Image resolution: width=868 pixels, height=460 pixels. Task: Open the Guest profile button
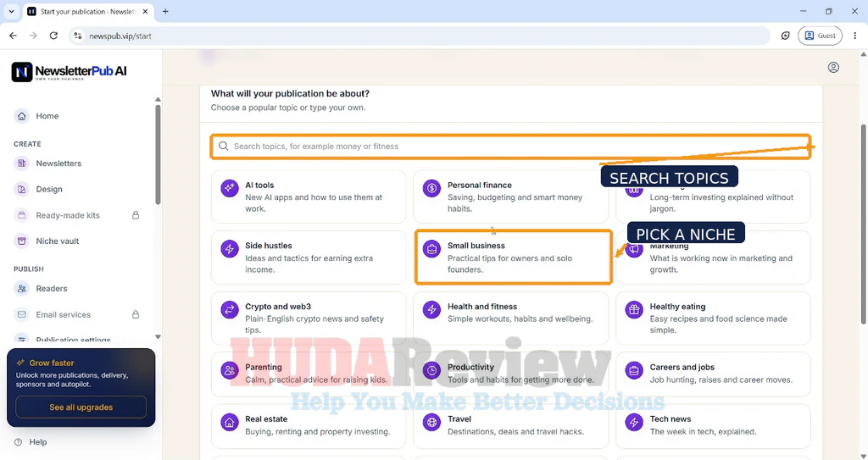tap(820, 36)
